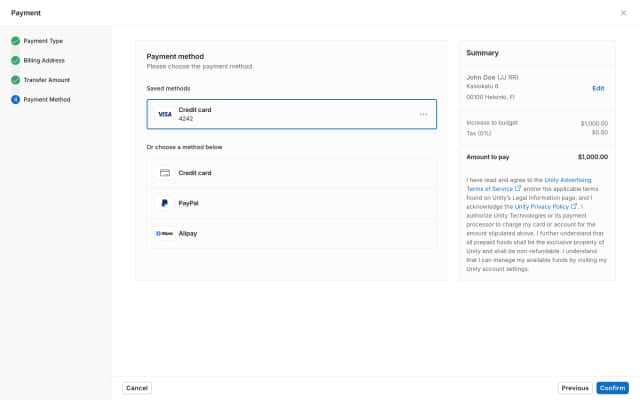Click the PayPal logo icon

click(164, 203)
